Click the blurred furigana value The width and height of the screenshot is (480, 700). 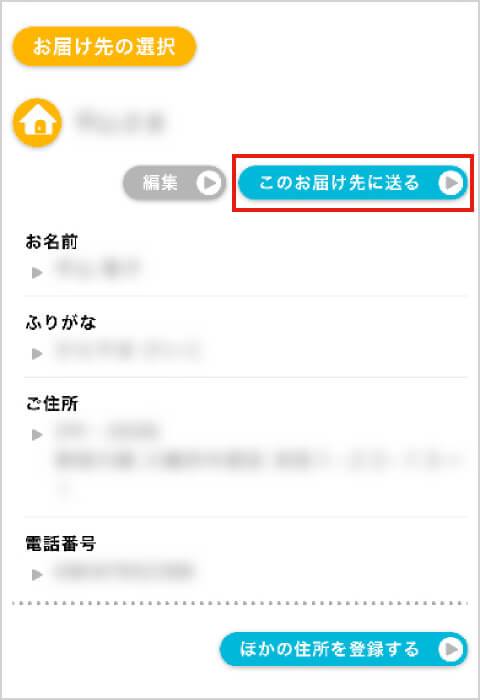[x=128, y=350]
